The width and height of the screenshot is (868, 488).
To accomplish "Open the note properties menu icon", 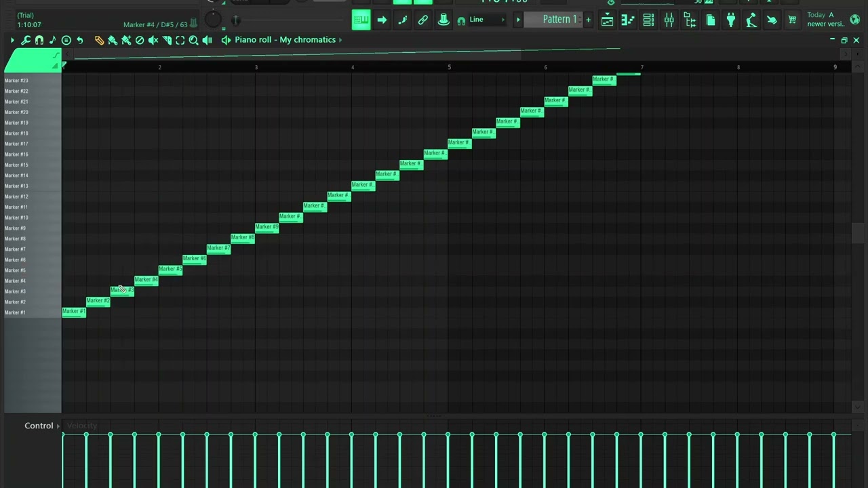I will coord(66,40).
